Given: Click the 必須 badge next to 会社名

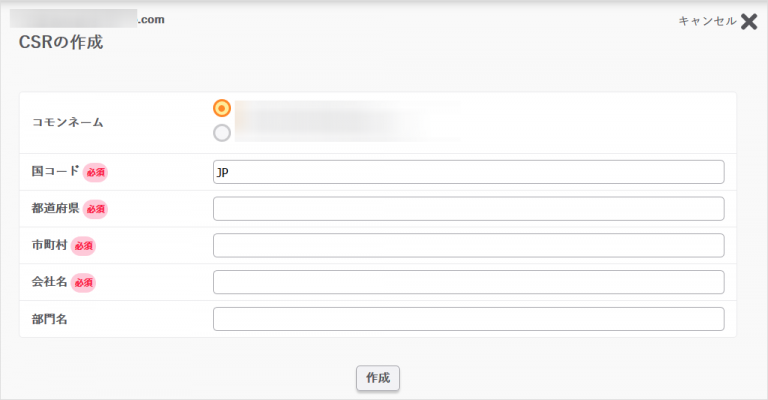Looking at the screenshot, I should (x=83, y=282).
